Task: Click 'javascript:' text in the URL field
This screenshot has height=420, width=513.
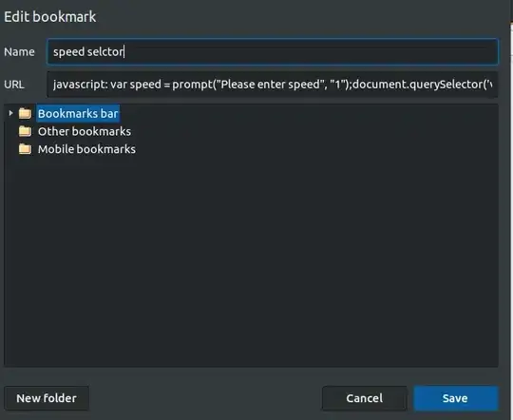Action: pyautogui.click(x=80, y=85)
